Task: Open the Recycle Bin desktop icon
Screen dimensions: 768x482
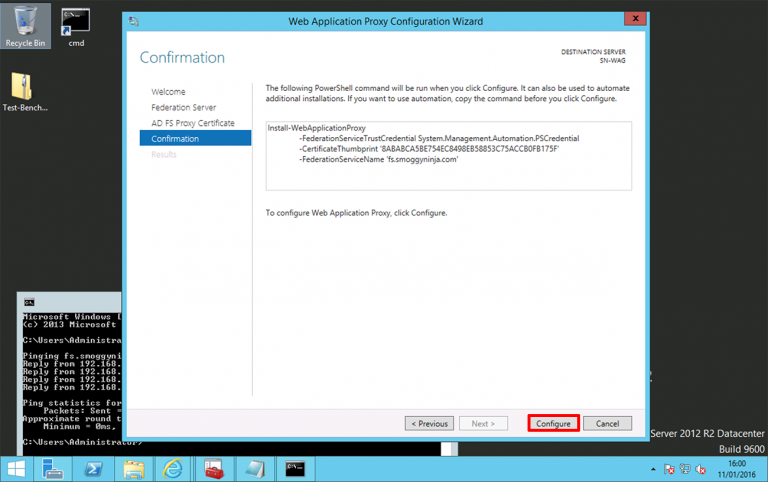Action: [x=25, y=26]
